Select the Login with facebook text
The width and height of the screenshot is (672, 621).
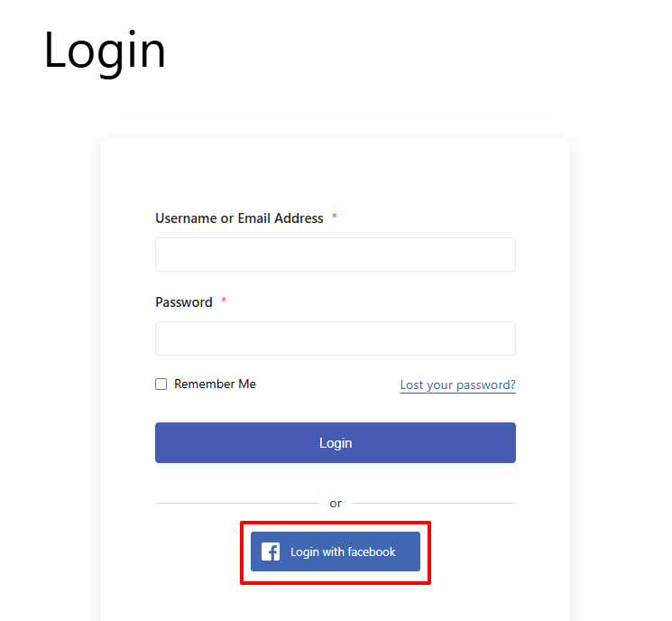[x=343, y=551]
